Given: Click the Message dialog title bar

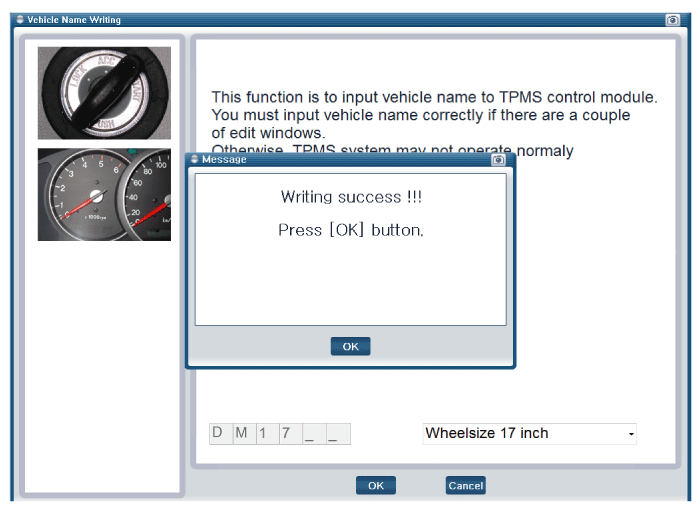Looking at the screenshot, I should 350,159.
